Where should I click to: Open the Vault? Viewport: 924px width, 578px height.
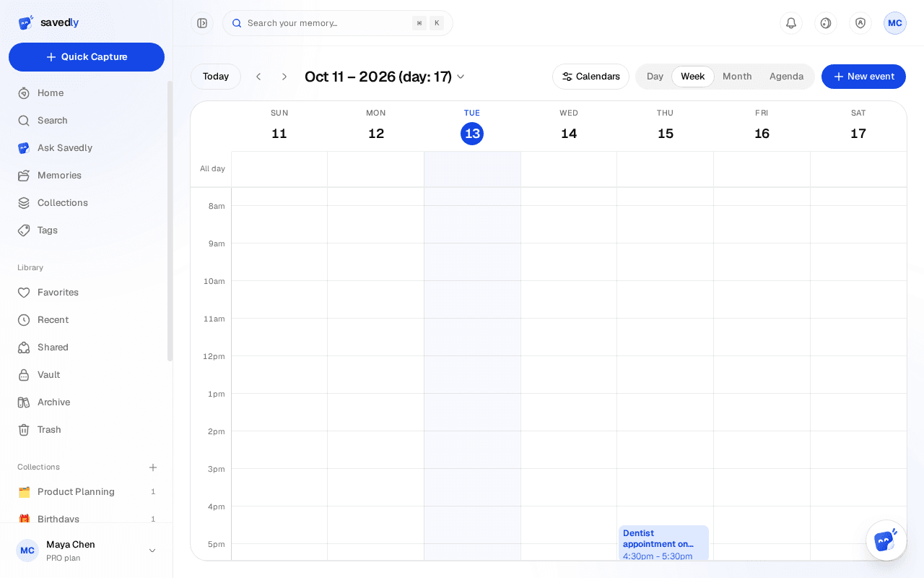[x=87, y=375]
